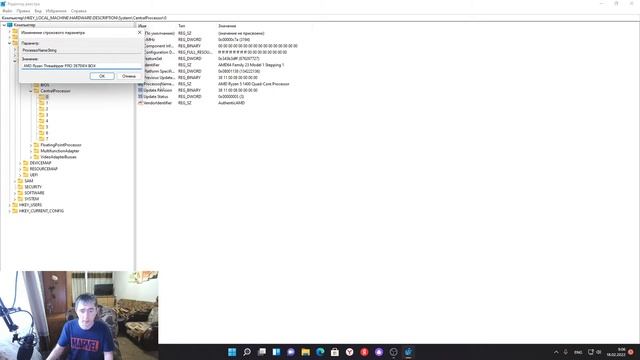
Task: Select subkey 3 under CentralProcessor
Action: [x=44, y=115]
